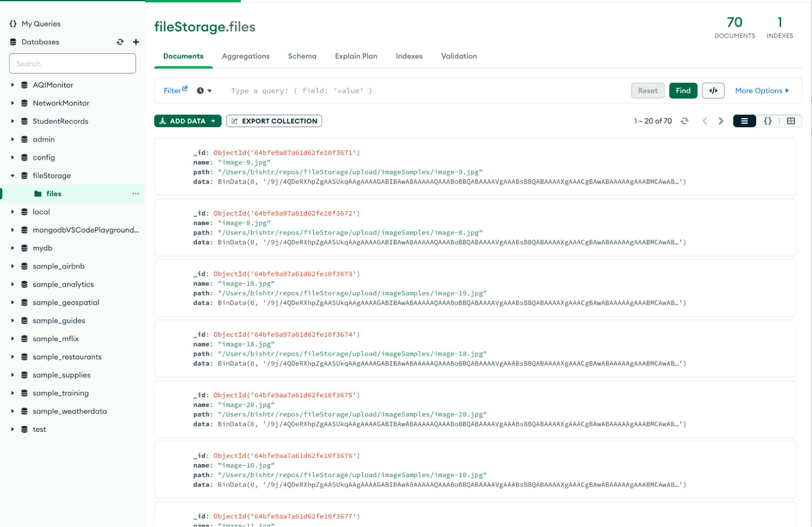812x527 pixels.
Task: Click the ObjectId for image-9.jpg document
Action: point(287,153)
